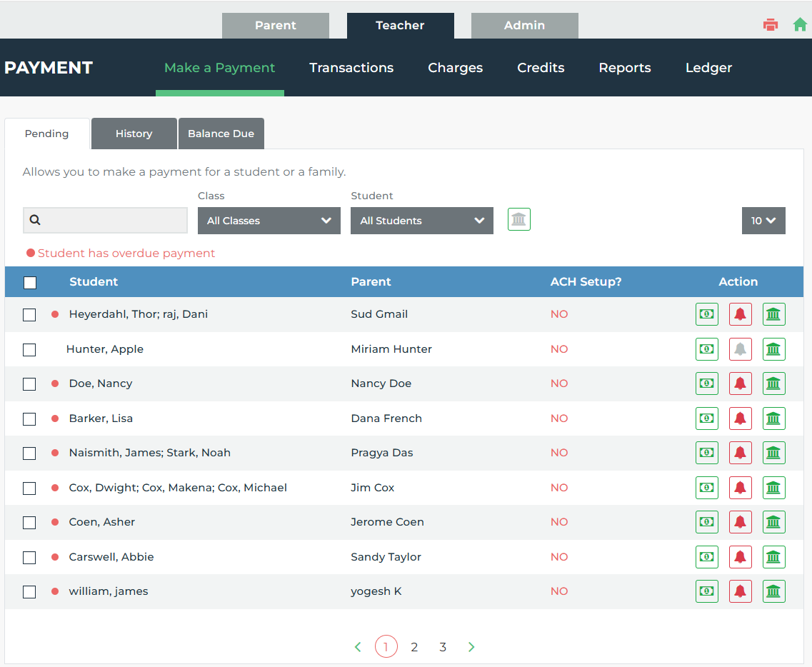Click bank icon for Barker, Lisa
The image size is (812, 667).
(x=773, y=418)
